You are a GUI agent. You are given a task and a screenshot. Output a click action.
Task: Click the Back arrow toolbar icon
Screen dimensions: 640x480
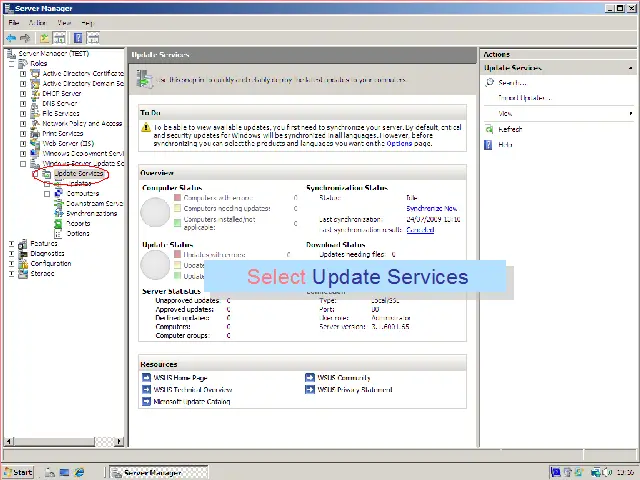click(x=11, y=38)
